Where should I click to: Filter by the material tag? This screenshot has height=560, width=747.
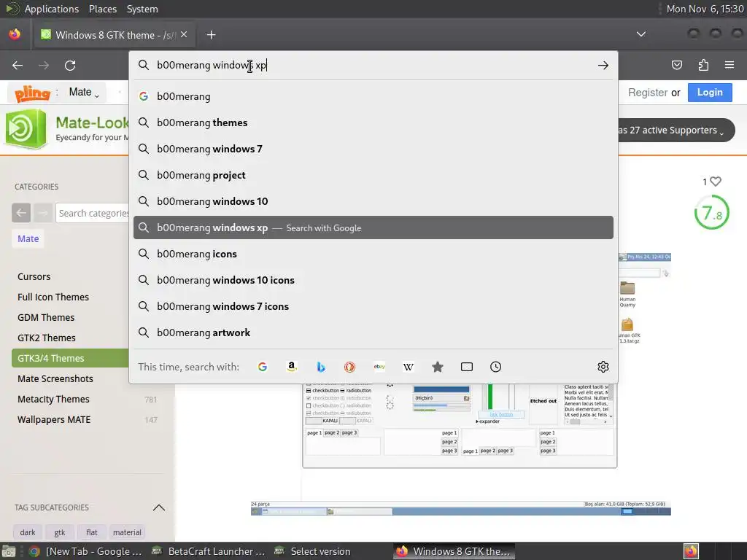pyautogui.click(x=127, y=532)
